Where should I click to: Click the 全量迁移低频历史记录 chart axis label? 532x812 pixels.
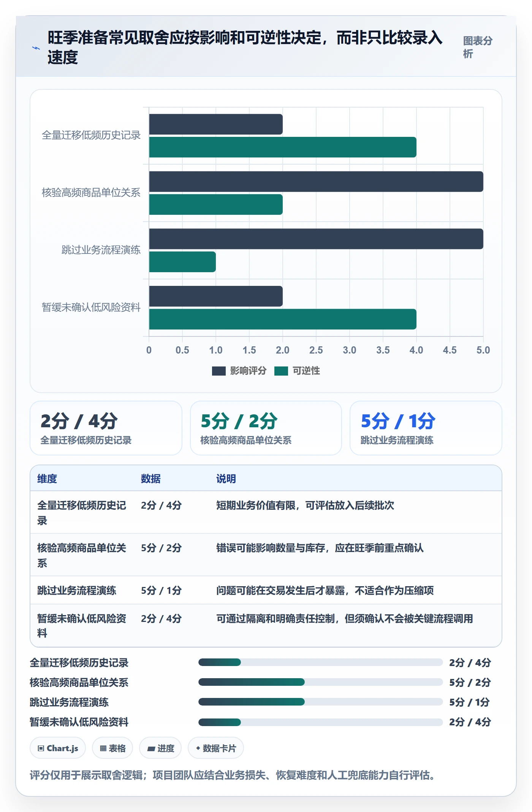(91, 135)
